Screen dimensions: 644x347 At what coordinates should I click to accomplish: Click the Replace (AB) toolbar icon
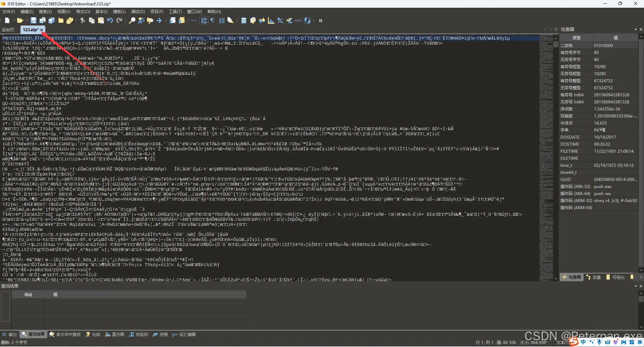[141, 20]
